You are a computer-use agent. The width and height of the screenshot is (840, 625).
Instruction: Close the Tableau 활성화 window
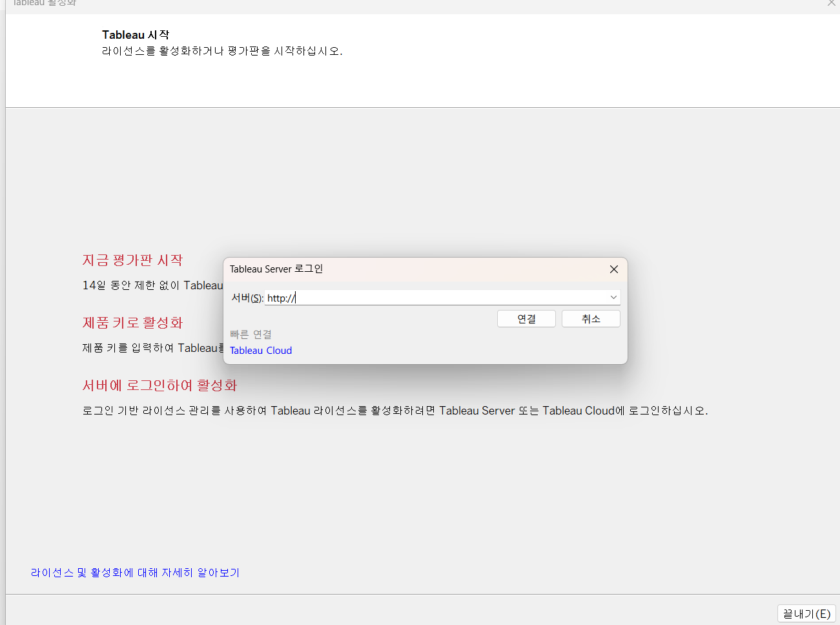point(831,3)
